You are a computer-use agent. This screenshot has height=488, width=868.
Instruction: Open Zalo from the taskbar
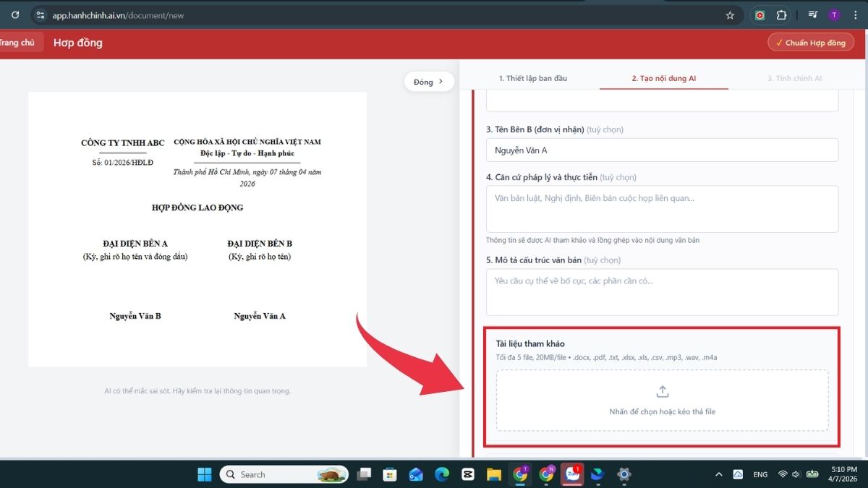point(572,474)
